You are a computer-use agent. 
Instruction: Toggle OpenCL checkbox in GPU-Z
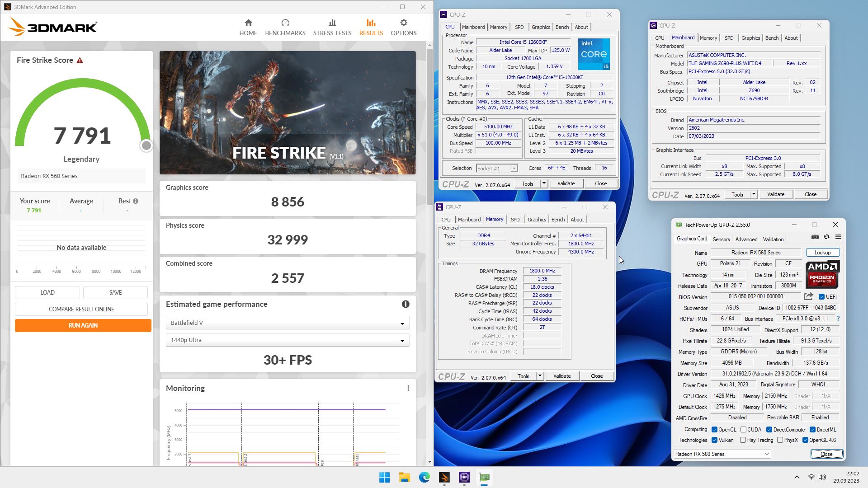coord(714,430)
